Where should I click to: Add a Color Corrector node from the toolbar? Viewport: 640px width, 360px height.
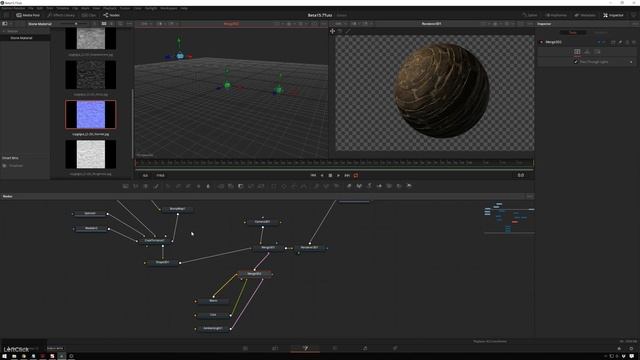point(168,186)
